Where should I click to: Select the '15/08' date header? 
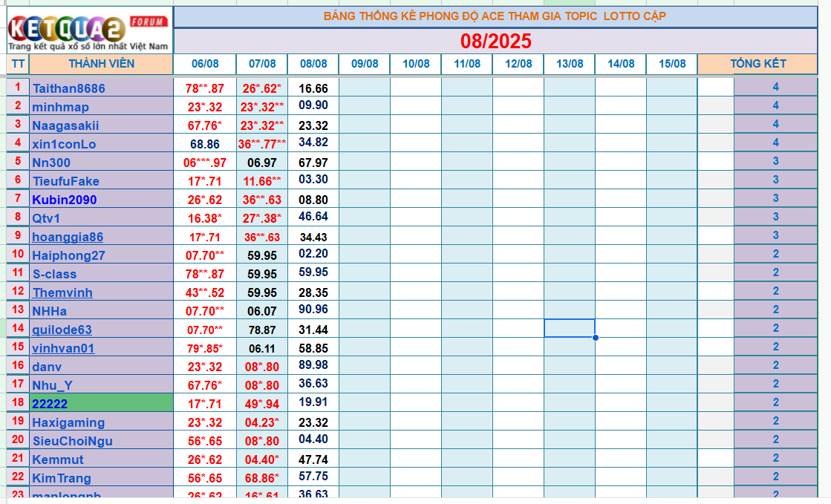coord(672,64)
